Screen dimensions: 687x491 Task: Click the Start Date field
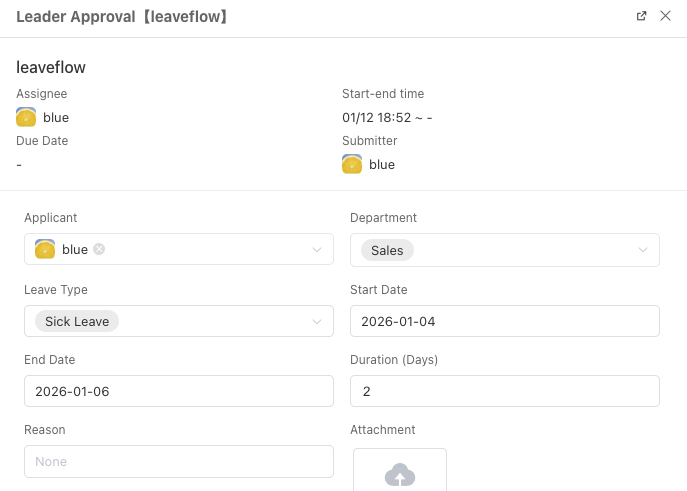pos(504,321)
